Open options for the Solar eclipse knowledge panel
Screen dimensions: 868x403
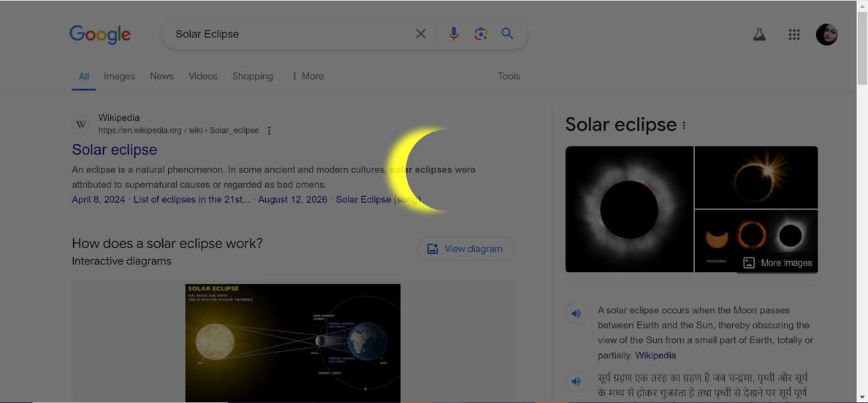pyautogui.click(x=684, y=125)
